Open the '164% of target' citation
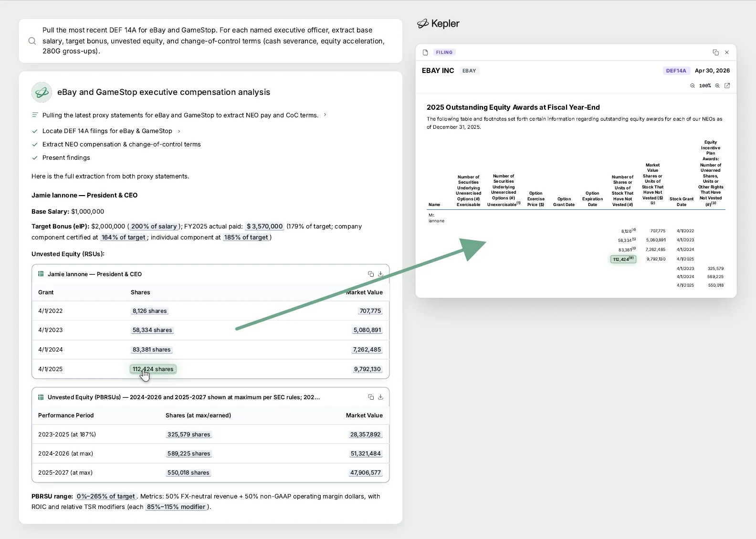Viewport: 756px width, 539px height. [x=123, y=238]
